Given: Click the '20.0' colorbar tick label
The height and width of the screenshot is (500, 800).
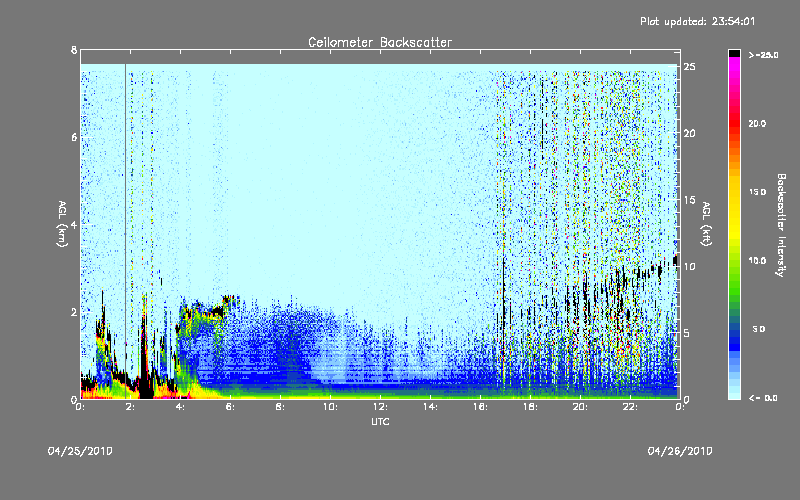Looking at the screenshot, I should click(757, 123).
